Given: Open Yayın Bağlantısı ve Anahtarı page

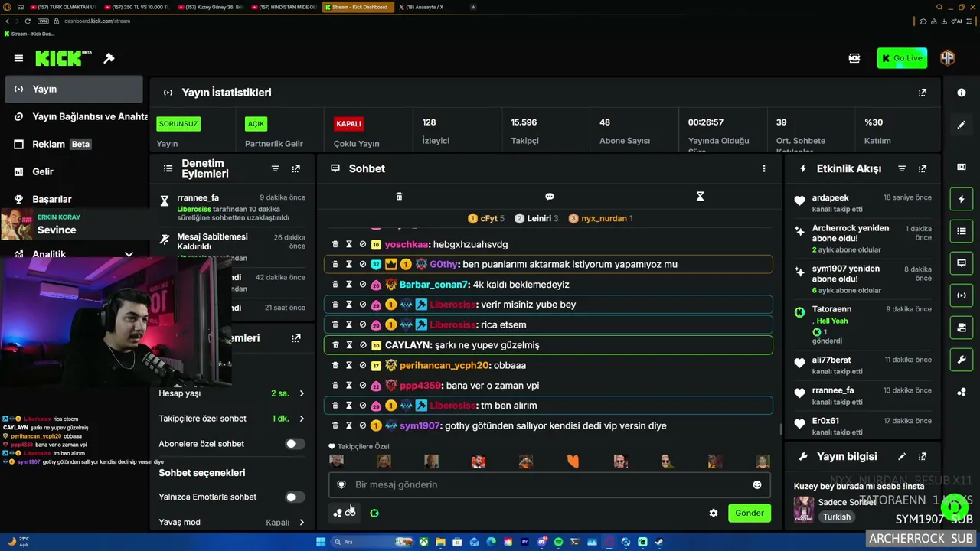Looking at the screenshot, I should [x=77, y=117].
